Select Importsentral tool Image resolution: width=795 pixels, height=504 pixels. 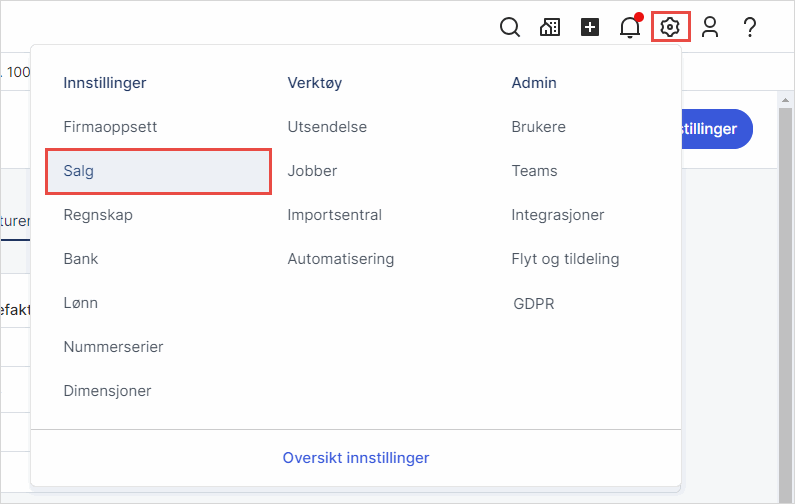coord(334,215)
